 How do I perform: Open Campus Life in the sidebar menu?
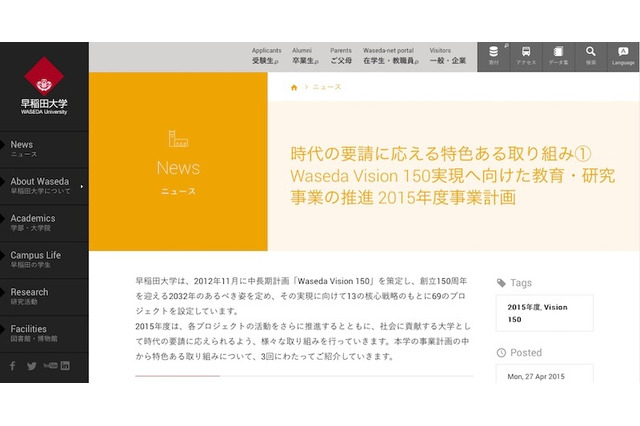pos(44,260)
